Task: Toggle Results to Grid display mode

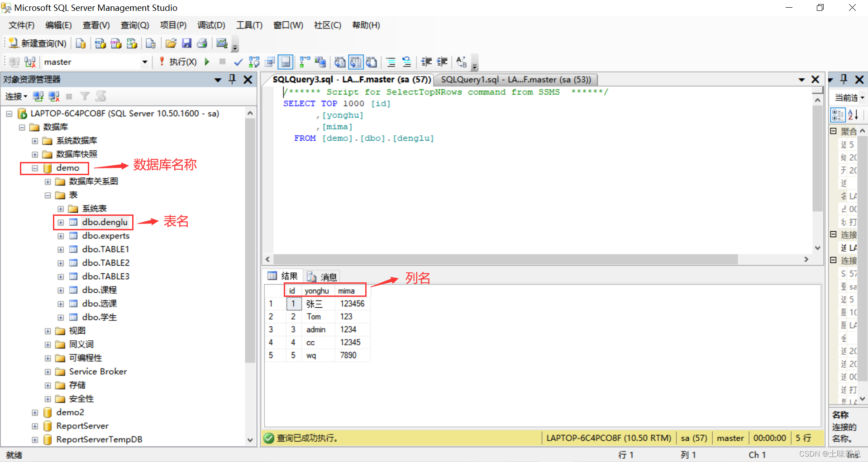Action: (x=356, y=62)
